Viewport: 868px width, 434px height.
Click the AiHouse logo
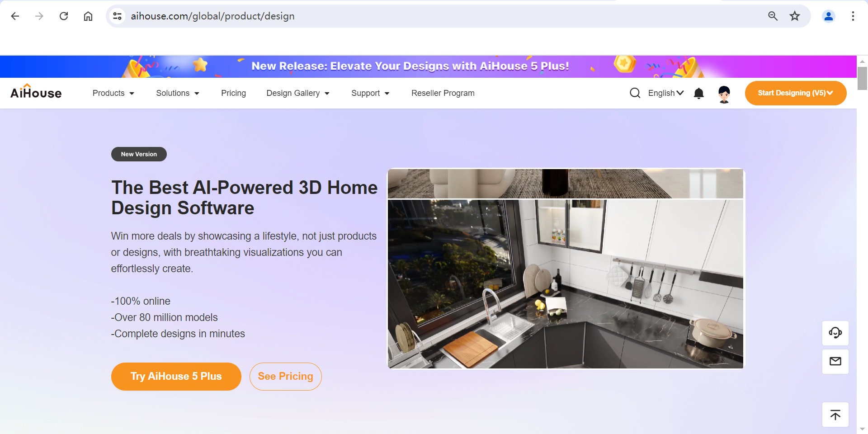pyautogui.click(x=36, y=92)
